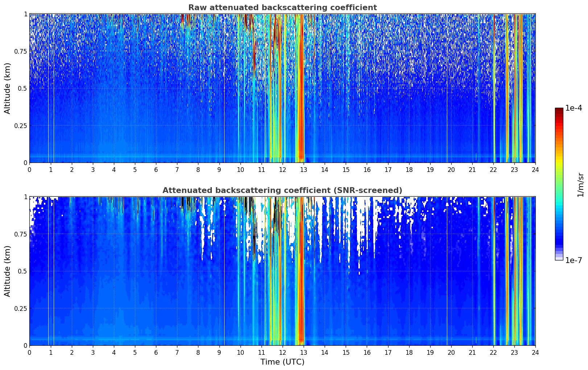Click time tick '3' under raw plot

coord(93,169)
